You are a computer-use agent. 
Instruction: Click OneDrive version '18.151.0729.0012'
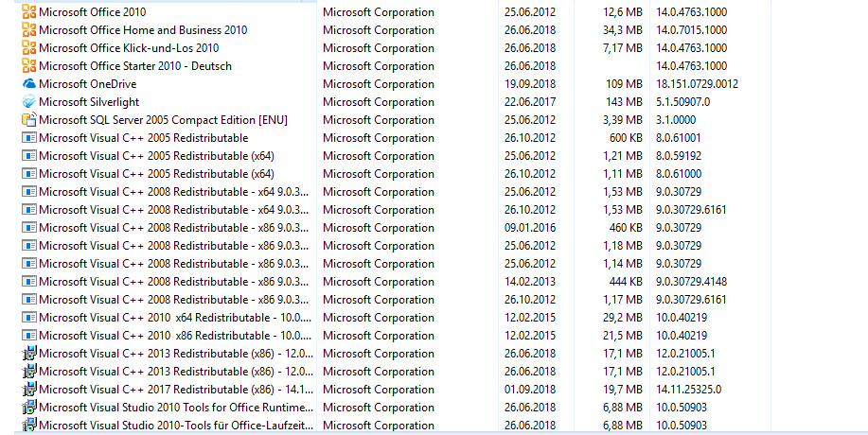697,83
